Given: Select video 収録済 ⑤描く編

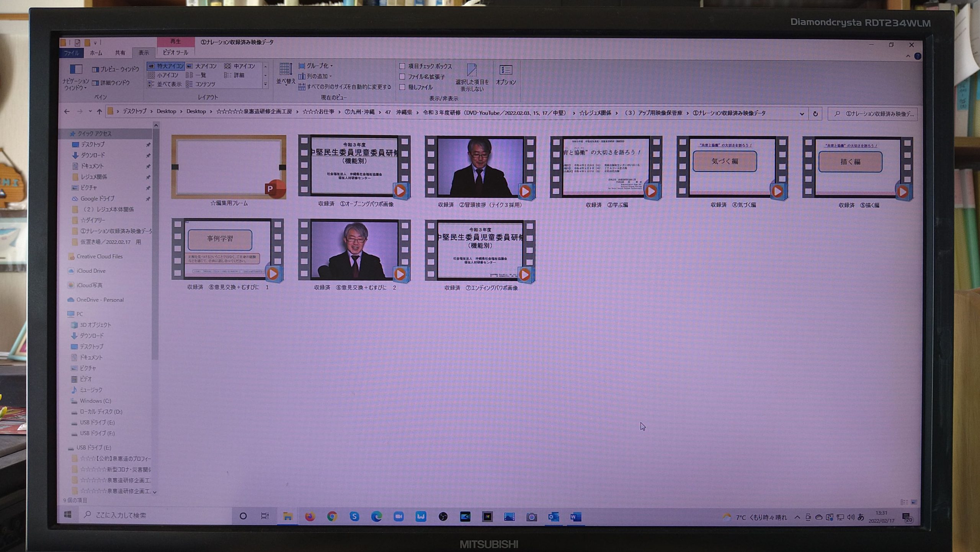Looking at the screenshot, I should 858,173.
